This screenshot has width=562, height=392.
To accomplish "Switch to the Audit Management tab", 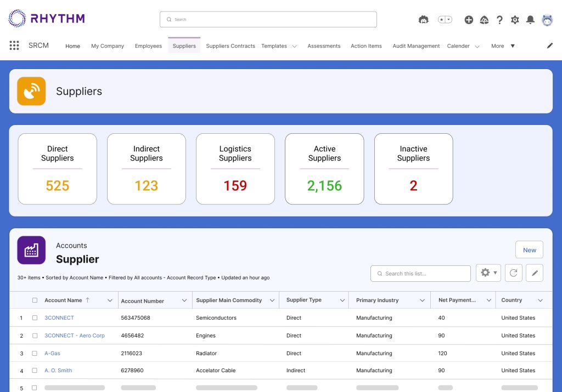I will pyautogui.click(x=416, y=46).
